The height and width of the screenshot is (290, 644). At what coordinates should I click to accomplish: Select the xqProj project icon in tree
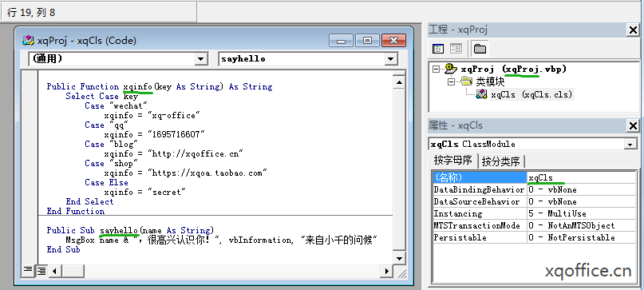point(452,70)
